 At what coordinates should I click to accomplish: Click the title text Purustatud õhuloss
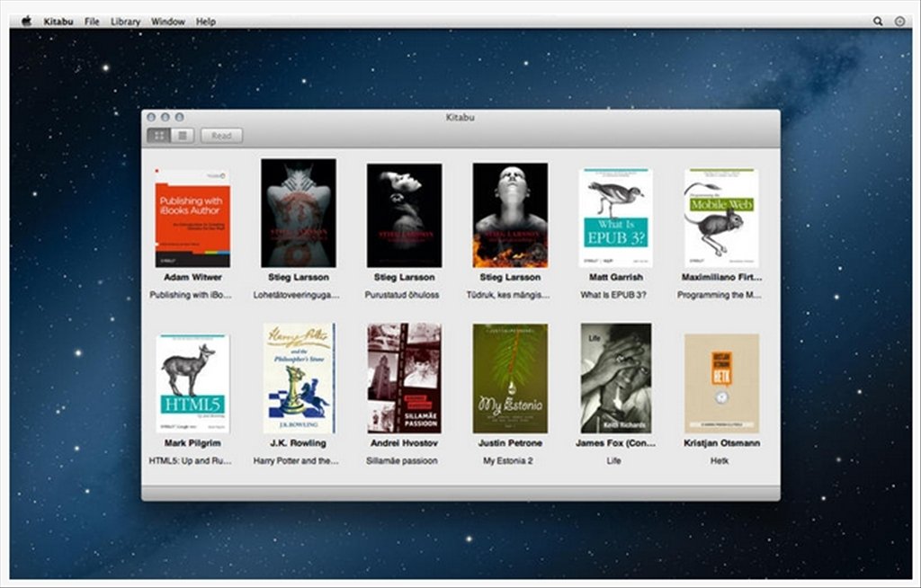(x=402, y=295)
